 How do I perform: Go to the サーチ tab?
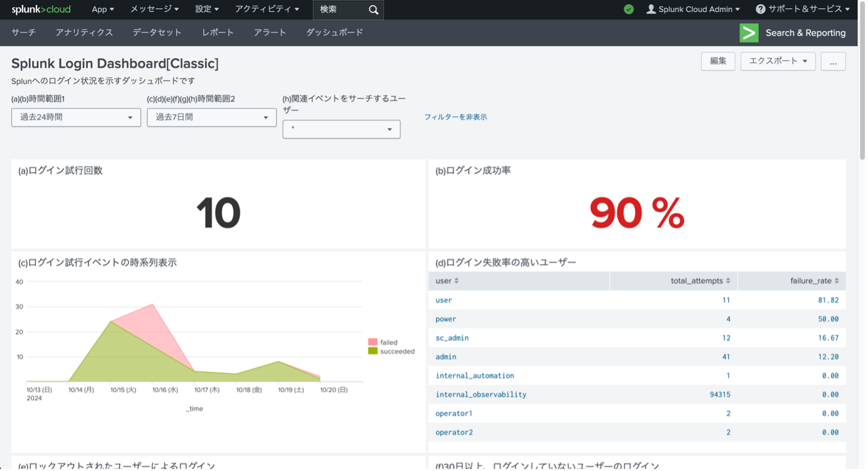[x=24, y=33]
